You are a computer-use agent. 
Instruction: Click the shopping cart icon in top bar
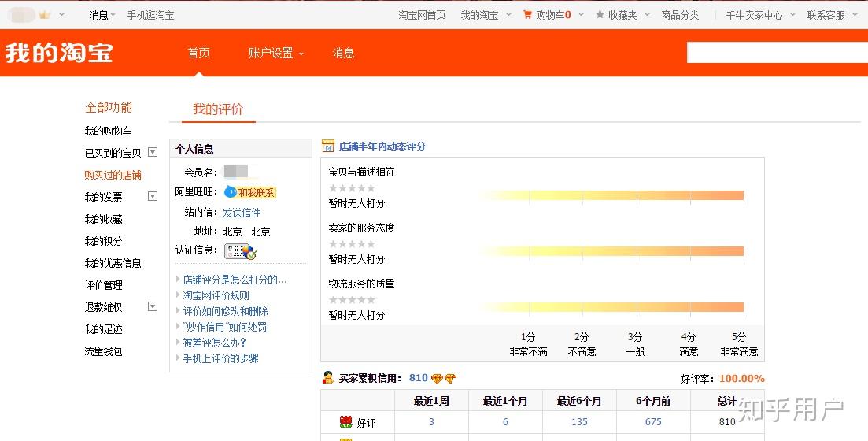pyautogui.click(x=527, y=15)
